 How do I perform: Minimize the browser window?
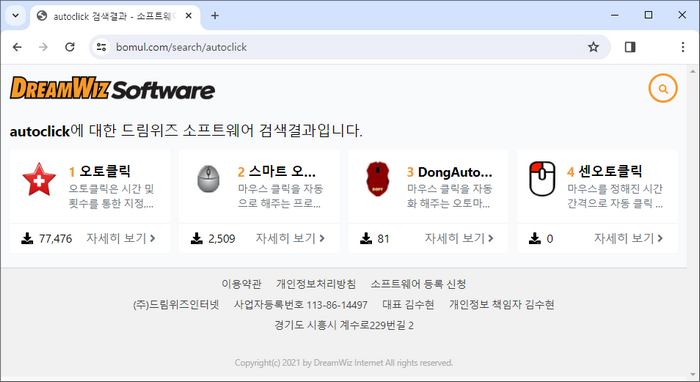pos(615,15)
